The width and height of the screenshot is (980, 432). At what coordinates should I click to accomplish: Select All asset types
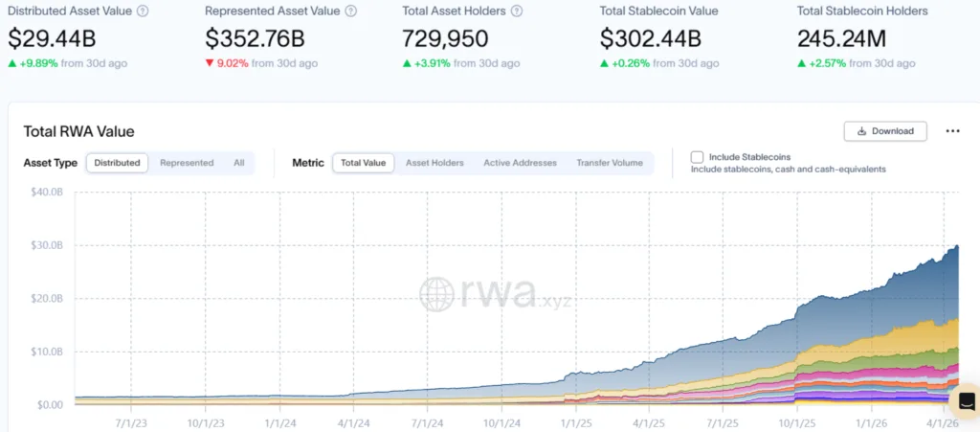coord(238,163)
